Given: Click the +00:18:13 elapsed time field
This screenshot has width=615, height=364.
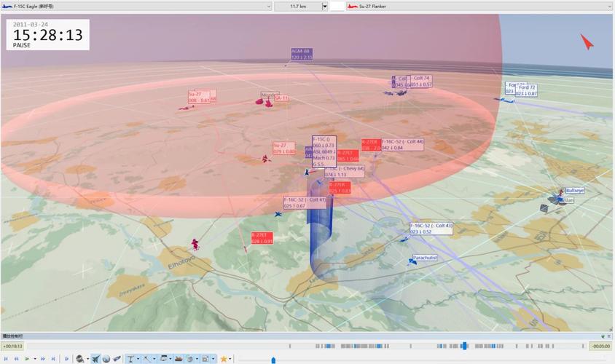Looking at the screenshot, I should (x=13, y=346).
